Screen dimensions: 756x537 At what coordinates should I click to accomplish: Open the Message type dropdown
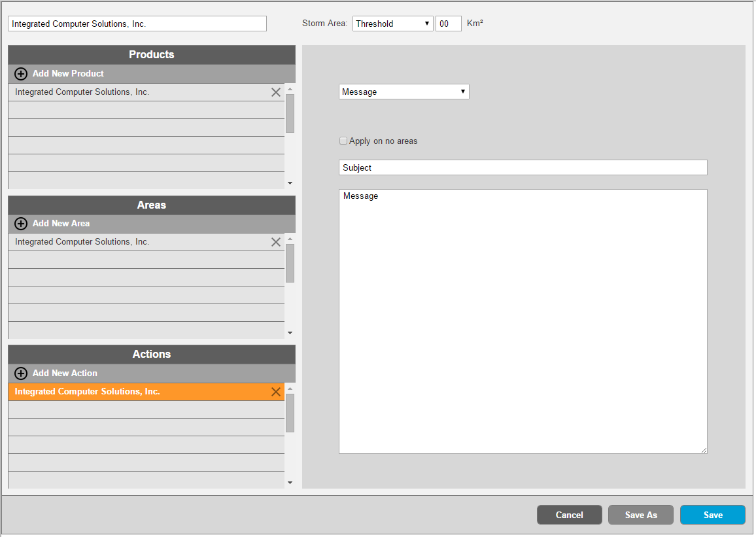(x=404, y=92)
